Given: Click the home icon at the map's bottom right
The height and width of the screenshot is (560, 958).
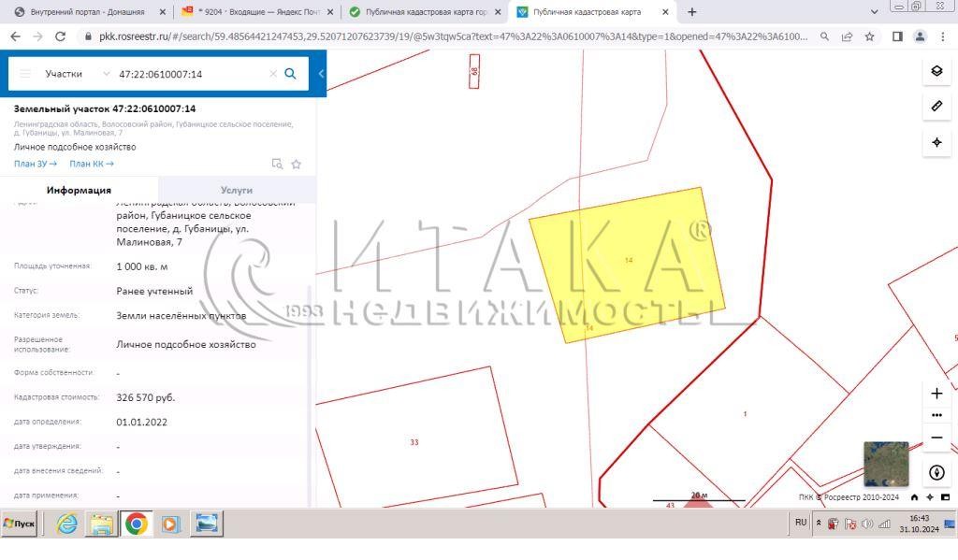Looking at the screenshot, I should (915, 497).
